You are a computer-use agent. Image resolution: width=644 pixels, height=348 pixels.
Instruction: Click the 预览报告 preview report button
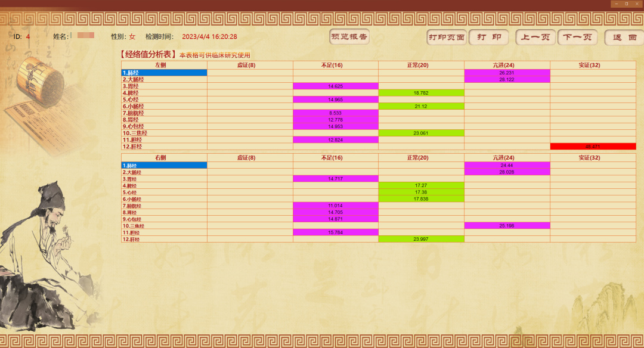tap(349, 37)
